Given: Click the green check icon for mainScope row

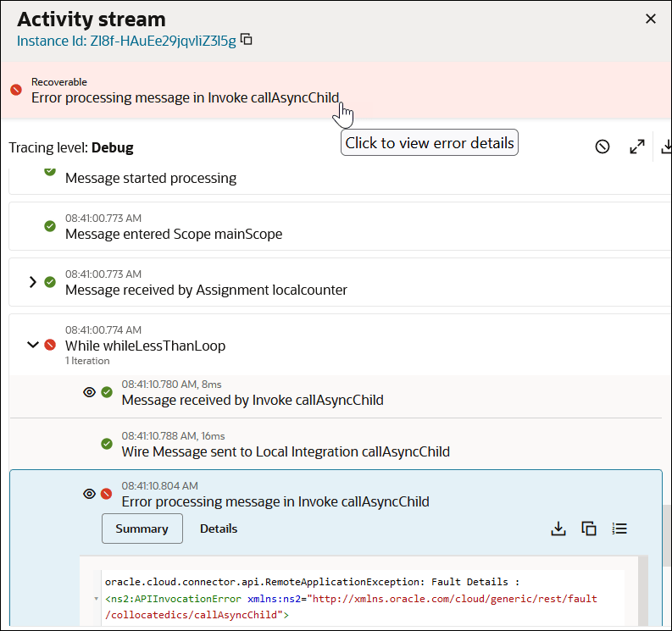Looking at the screenshot, I should pyautogui.click(x=50, y=226).
